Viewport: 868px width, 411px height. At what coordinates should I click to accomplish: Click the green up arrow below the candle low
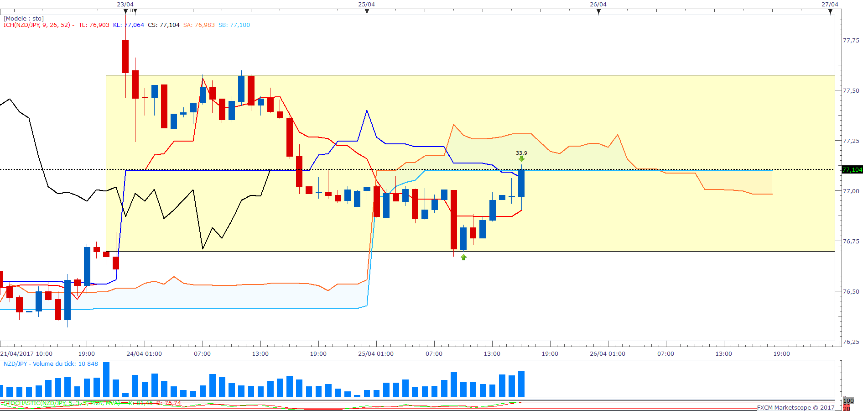pyautogui.click(x=463, y=257)
